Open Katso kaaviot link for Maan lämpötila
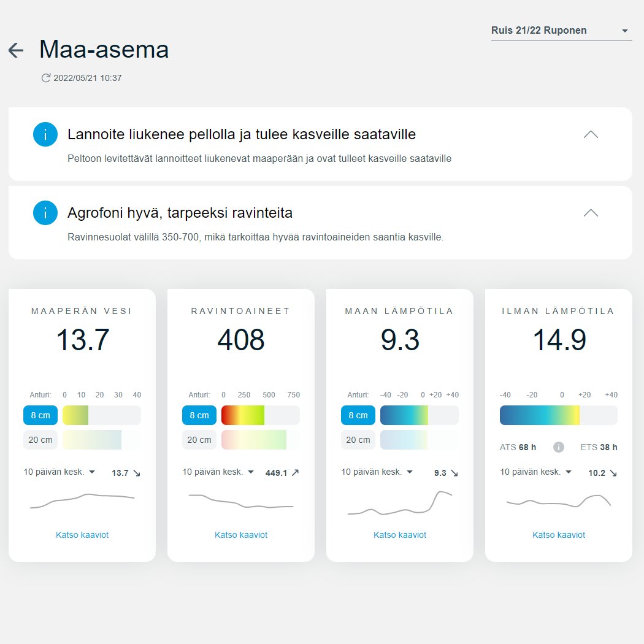Image resolution: width=644 pixels, height=644 pixels. point(400,535)
